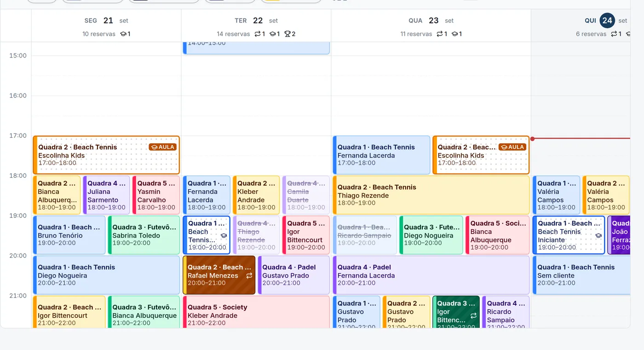Click the recurring icon on Rafael Menezes booking
This screenshot has height=350, width=644.
(x=249, y=275)
